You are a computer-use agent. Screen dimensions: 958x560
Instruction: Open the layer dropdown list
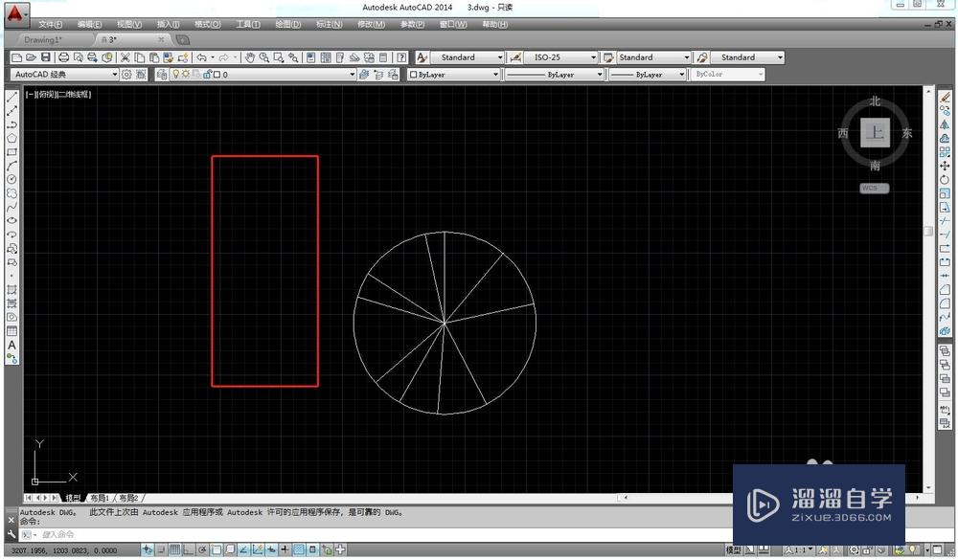click(353, 74)
